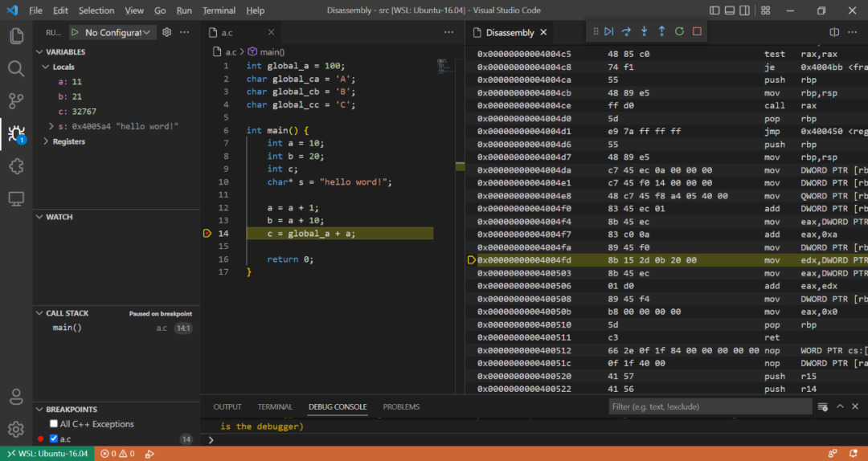868x461 pixels.
Task: Enable All C++ Exceptions breakpoint
Action: point(54,424)
